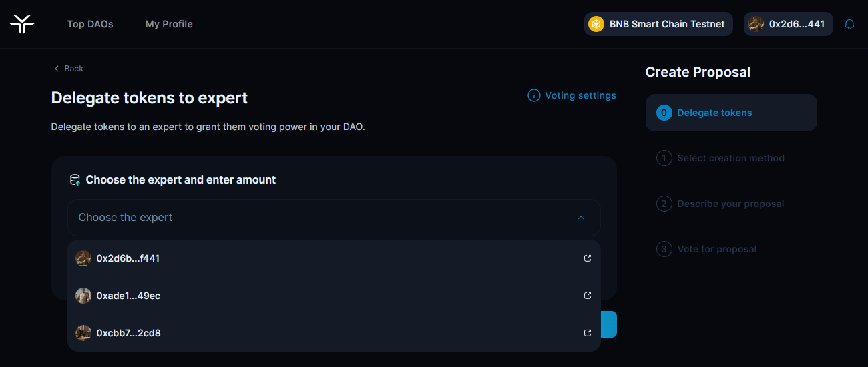Click the DAO logo in the header

[22, 24]
